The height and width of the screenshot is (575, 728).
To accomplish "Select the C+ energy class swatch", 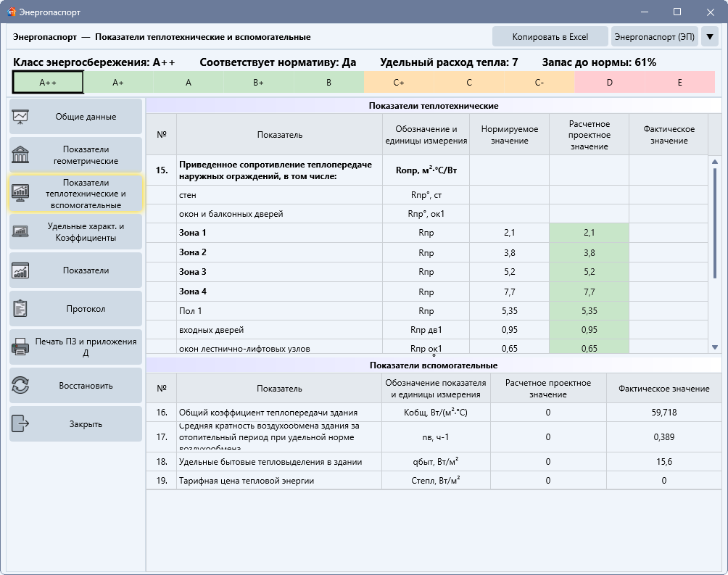I will click(x=398, y=82).
